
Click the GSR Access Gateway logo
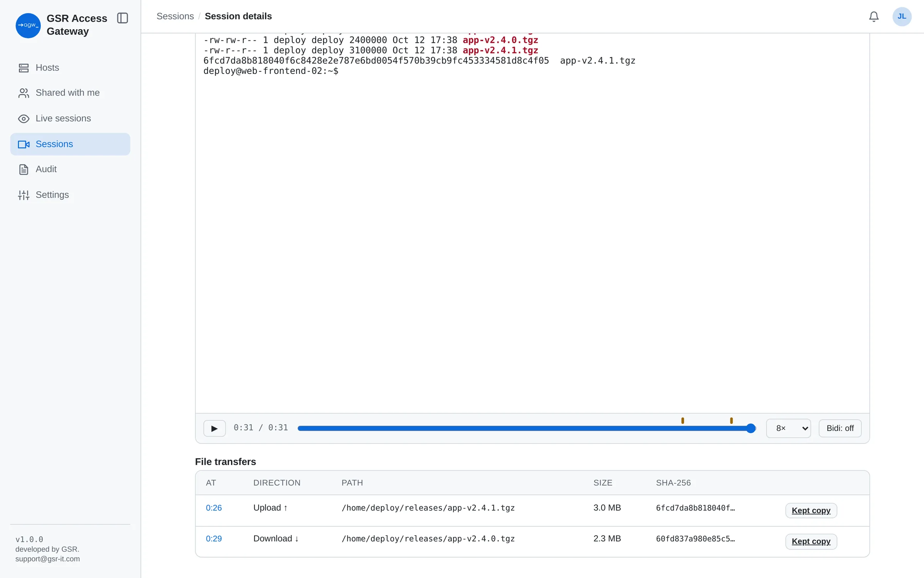pos(28,25)
